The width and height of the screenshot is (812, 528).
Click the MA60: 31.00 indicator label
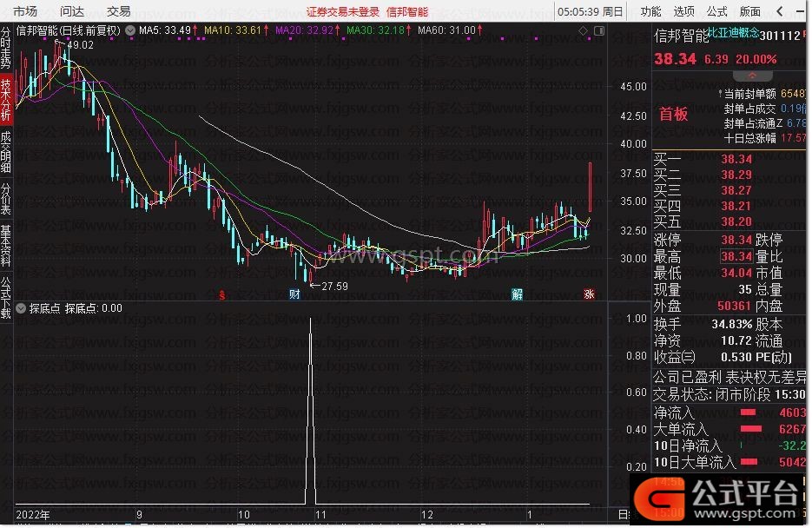click(x=450, y=30)
